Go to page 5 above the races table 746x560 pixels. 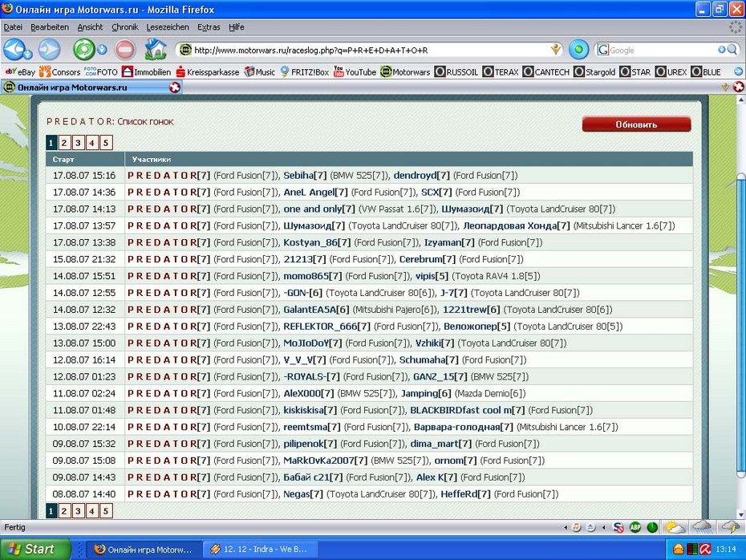point(106,143)
